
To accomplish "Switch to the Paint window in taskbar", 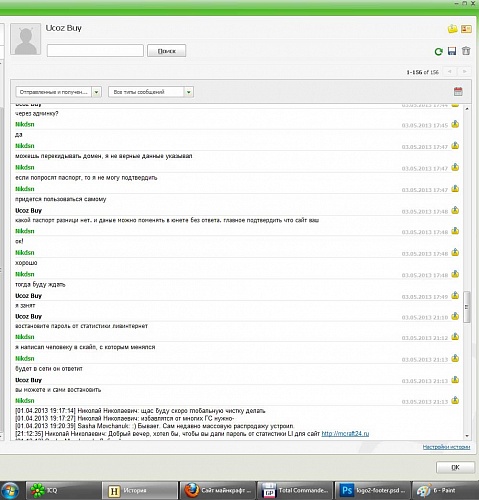I will click(446, 490).
